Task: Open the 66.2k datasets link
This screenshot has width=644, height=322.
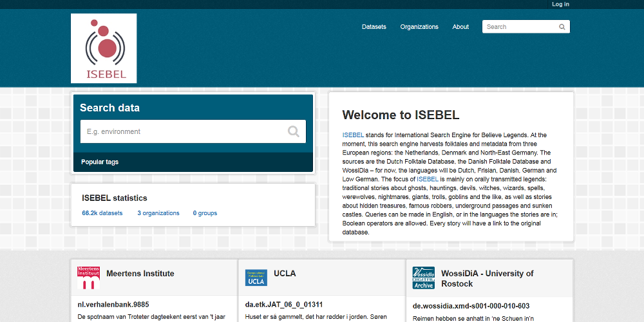Action: pyautogui.click(x=102, y=213)
